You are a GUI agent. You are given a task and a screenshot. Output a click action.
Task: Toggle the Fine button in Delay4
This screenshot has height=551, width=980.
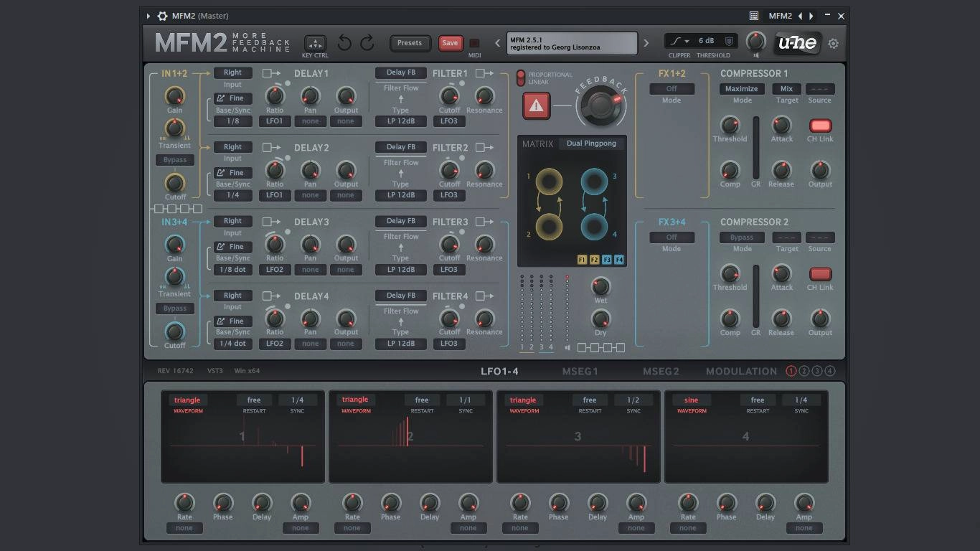point(232,321)
